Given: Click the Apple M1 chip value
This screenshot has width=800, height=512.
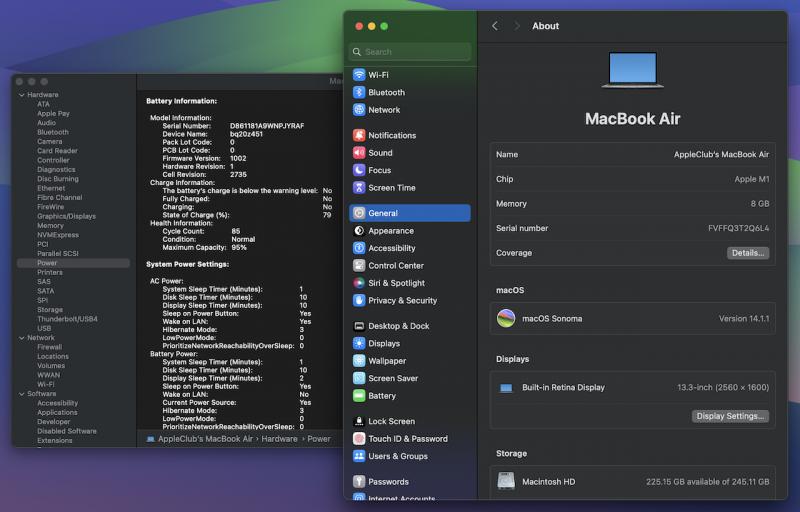Looking at the screenshot, I should pyautogui.click(x=752, y=179).
